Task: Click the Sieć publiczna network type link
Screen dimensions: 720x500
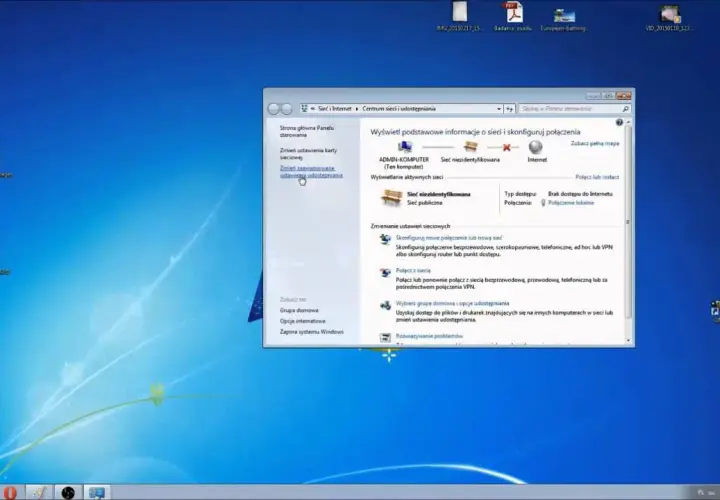Action: click(x=424, y=202)
